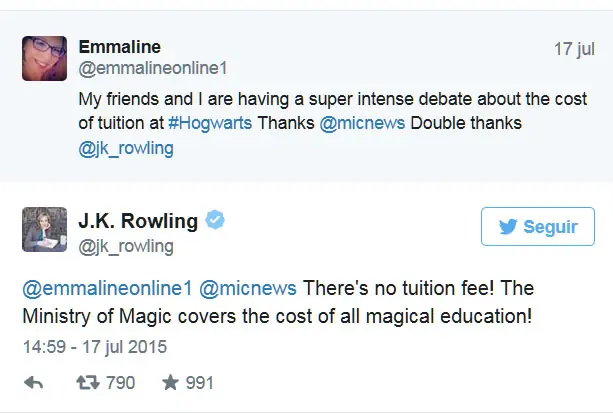This screenshot has height=413, width=613.
Task: View the 991 favorites count
Action: (198, 382)
